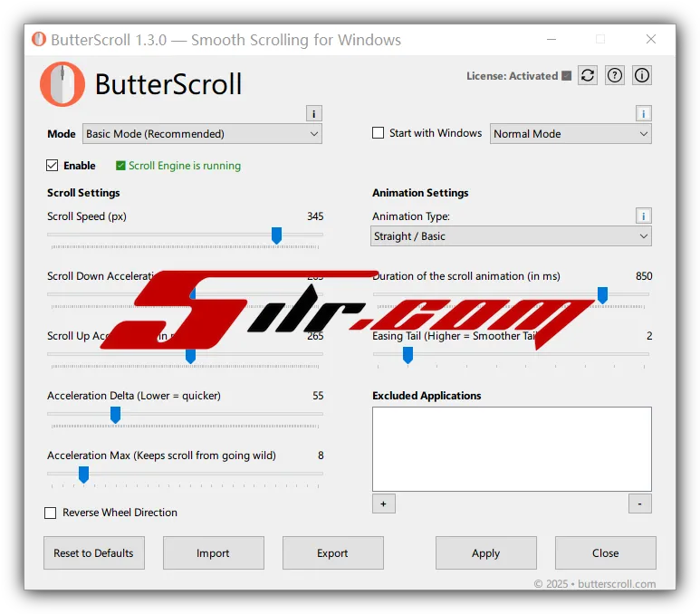Click the refresh license icon

[588, 75]
